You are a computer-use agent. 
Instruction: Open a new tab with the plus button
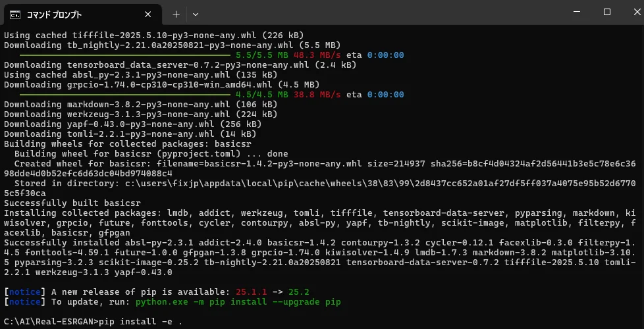[x=176, y=14]
